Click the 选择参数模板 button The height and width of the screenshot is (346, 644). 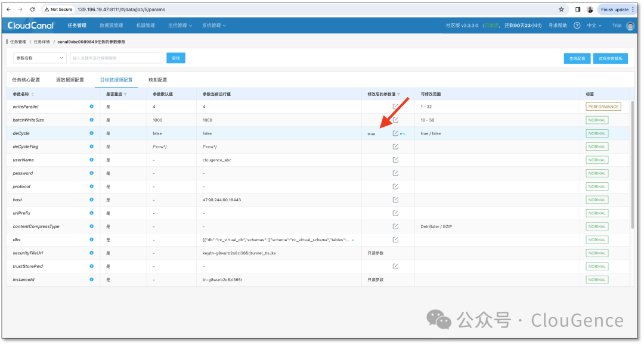(611, 58)
